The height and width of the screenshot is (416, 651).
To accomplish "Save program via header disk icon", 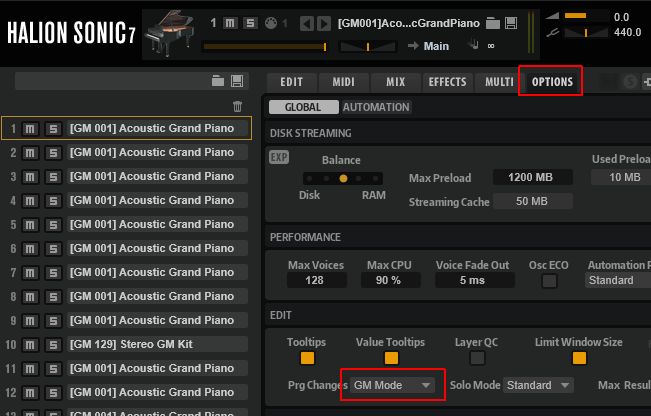I will [x=511, y=23].
